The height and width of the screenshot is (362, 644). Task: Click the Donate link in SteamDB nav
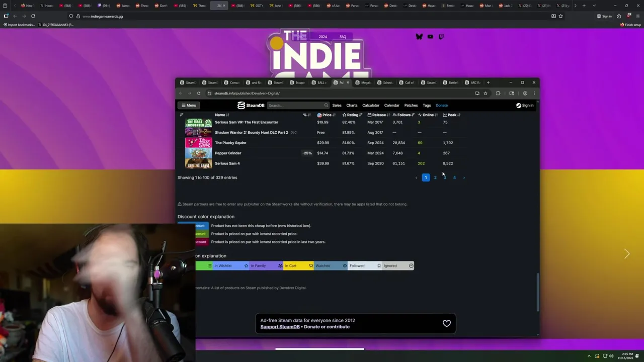441,105
